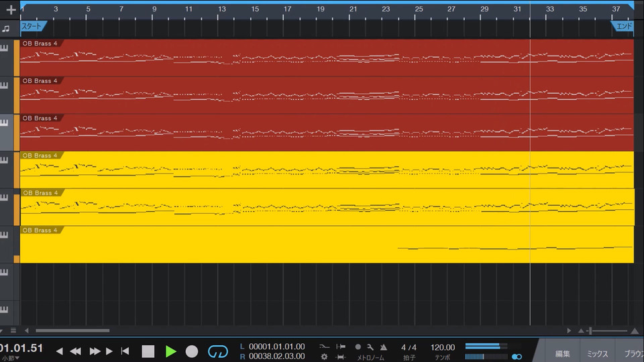Start playback with green play button
644x362 pixels.
click(x=170, y=351)
